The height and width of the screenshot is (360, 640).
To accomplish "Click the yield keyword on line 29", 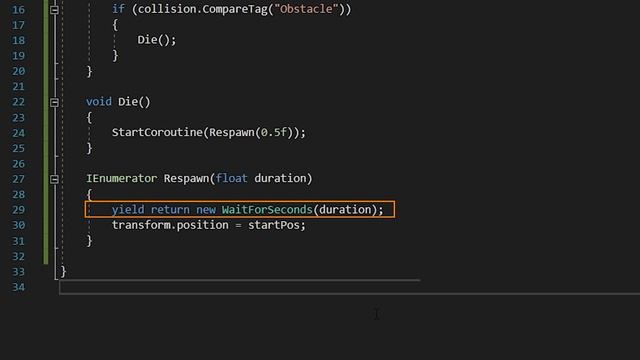I will point(128,209).
